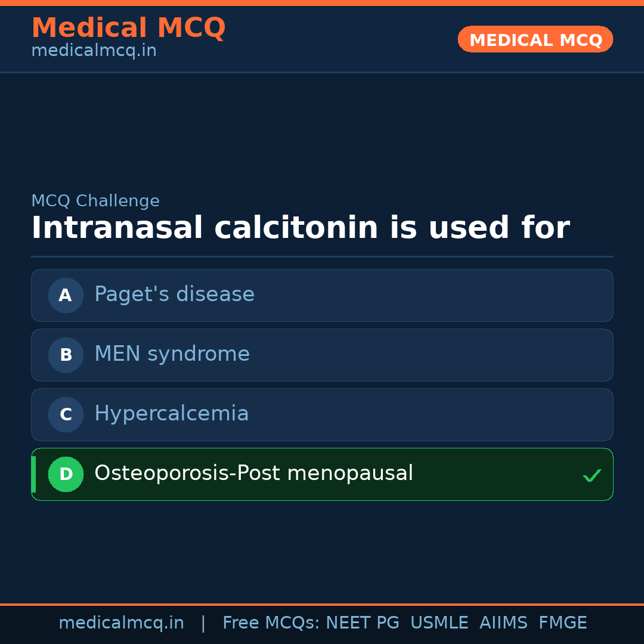This screenshot has width=644, height=644.
Task: Click the Medical MCQ orange title
Action: [128, 28]
